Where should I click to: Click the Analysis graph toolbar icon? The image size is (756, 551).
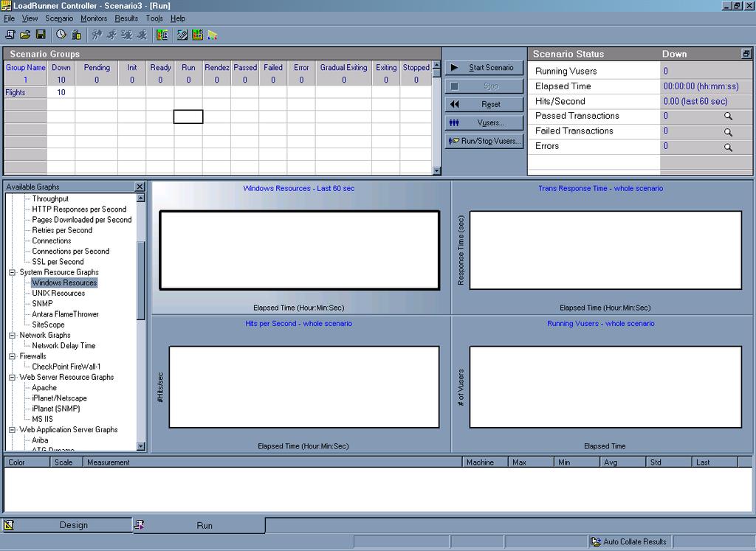182,35
